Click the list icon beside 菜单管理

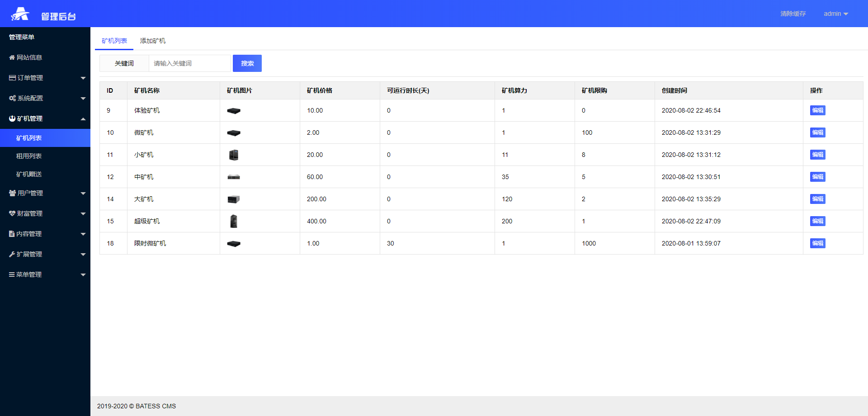tap(12, 274)
